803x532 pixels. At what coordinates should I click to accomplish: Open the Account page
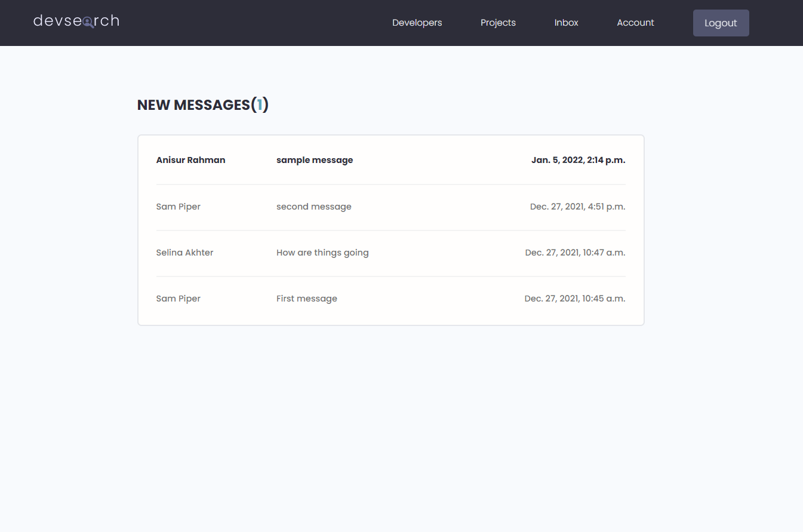click(x=635, y=23)
